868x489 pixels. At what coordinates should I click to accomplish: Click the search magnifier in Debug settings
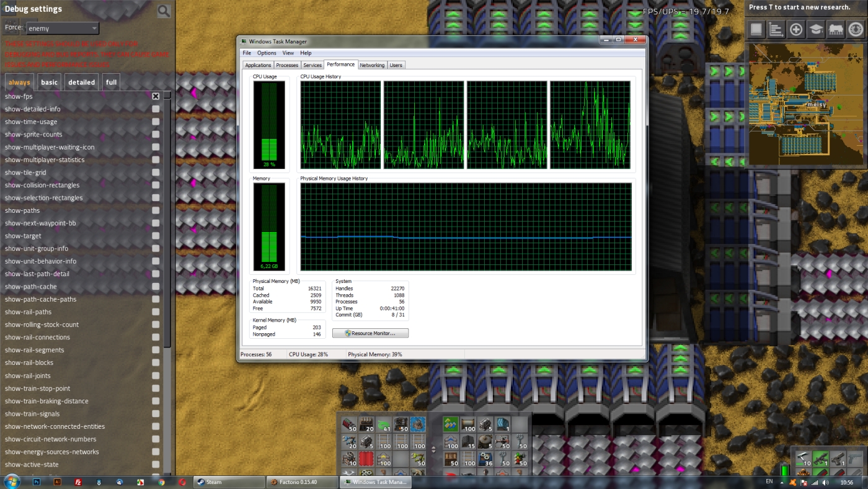[164, 11]
